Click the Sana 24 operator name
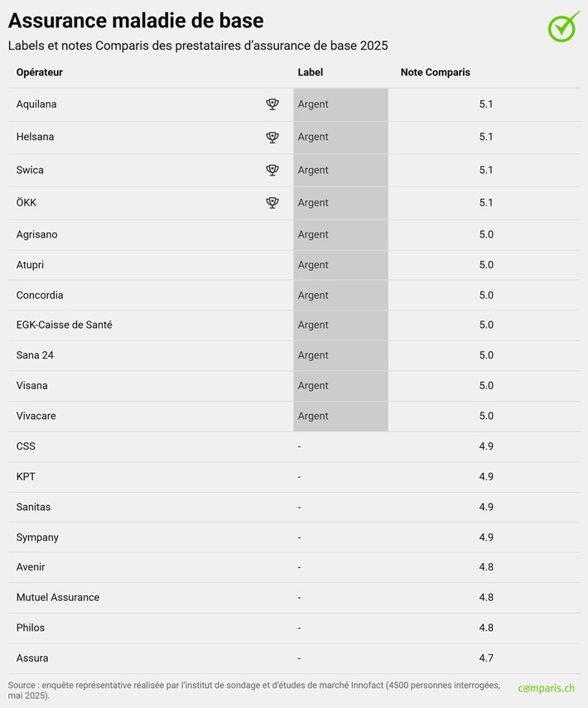This screenshot has height=708, width=588. pos(35,355)
